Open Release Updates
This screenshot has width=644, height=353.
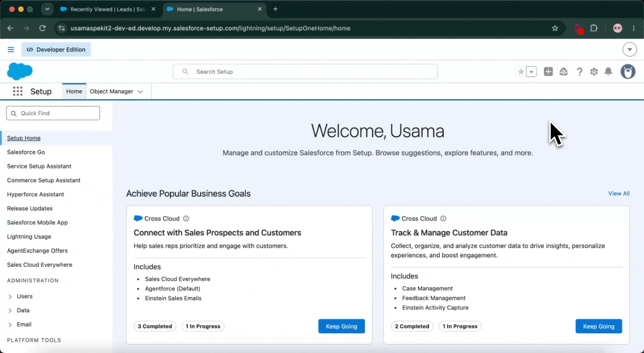30,208
